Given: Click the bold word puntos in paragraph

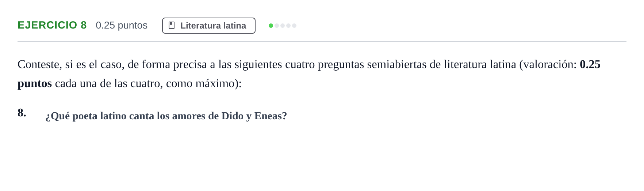Looking at the screenshot, I should point(35,84).
